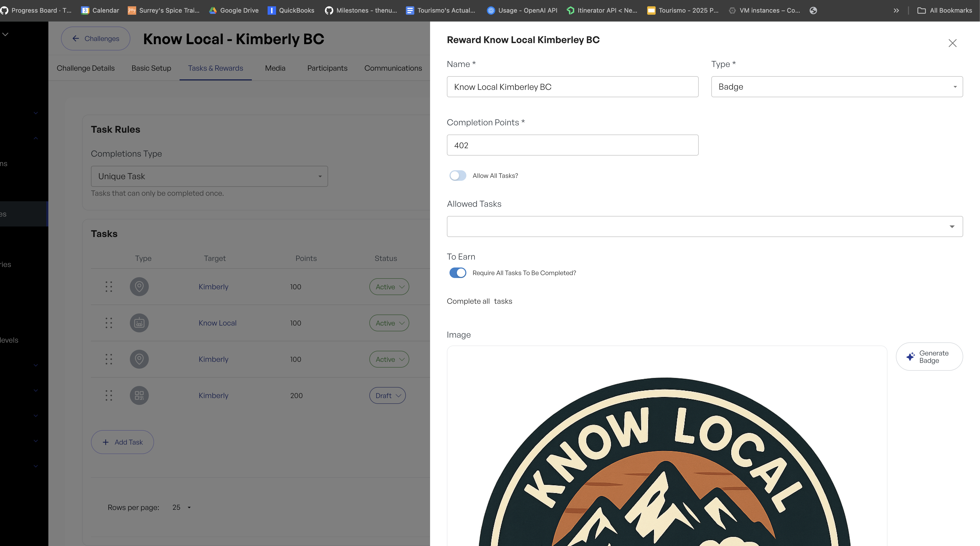This screenshot has height=546, width=980.
Task: Click the first Kimberly location pin icon
Action: click(x=139, y=287)
